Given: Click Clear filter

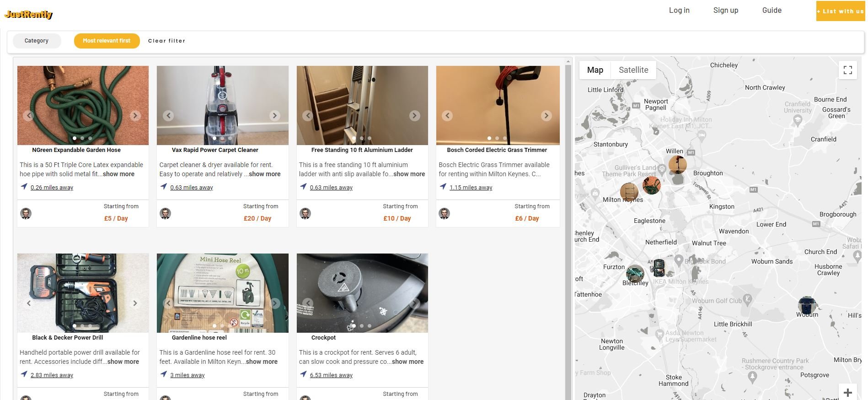Looking at the screenshot, I should point(167,41).
